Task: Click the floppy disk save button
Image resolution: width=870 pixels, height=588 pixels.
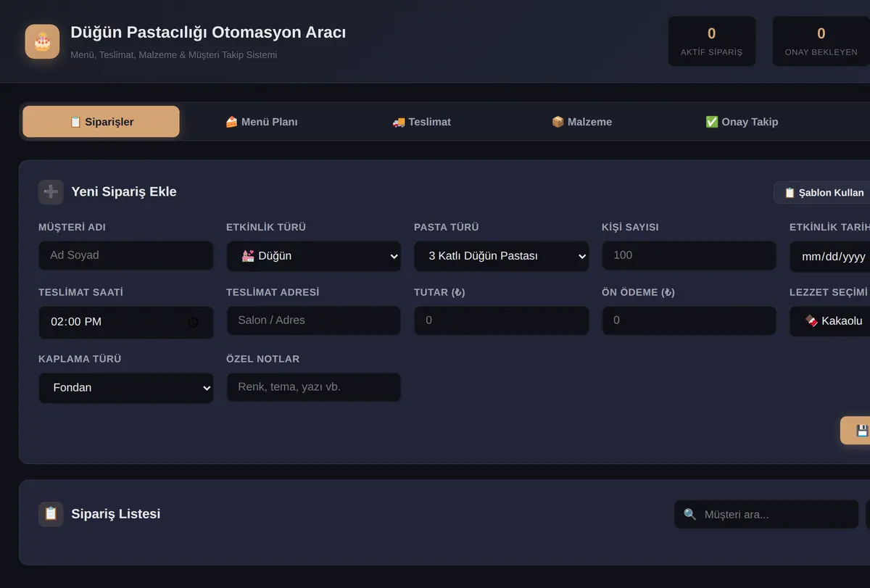Action: [x=856, y=431]
